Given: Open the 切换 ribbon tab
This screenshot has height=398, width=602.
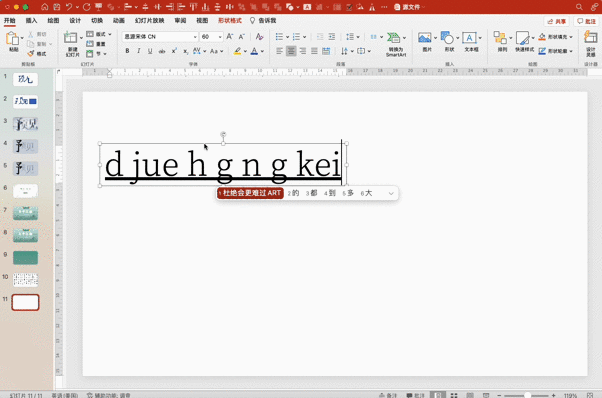Looking at the screenshot, I should 97,21.
